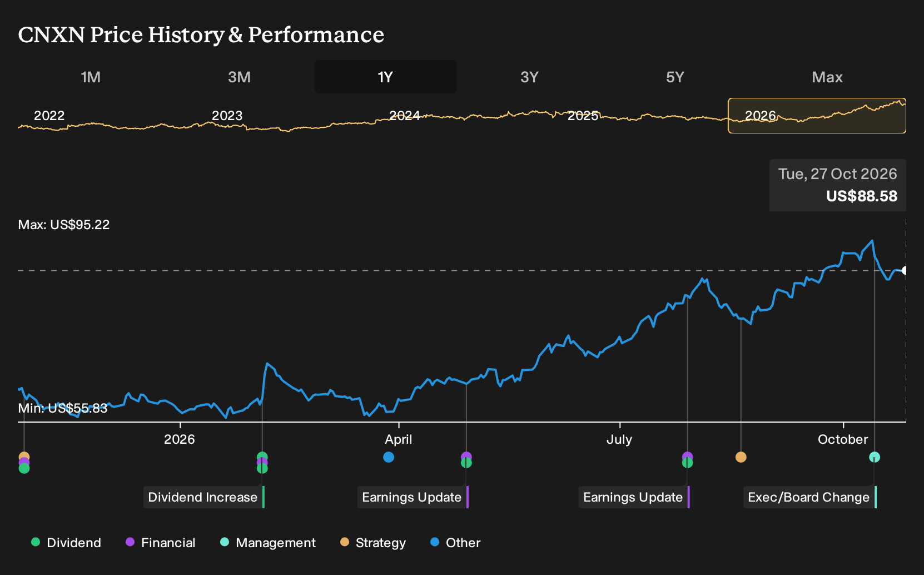
Task: Toggle the Financial legend item
Action: pyautogui.click(x=160, y=543)
